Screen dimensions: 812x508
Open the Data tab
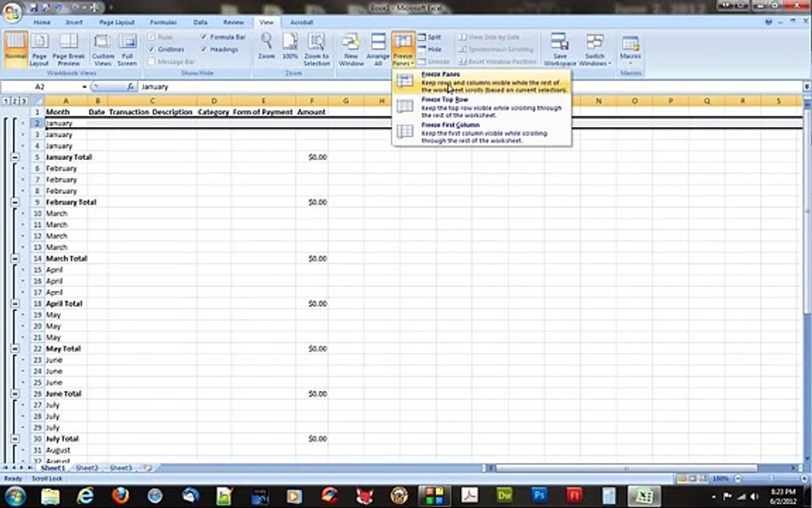tap(200, 23)
